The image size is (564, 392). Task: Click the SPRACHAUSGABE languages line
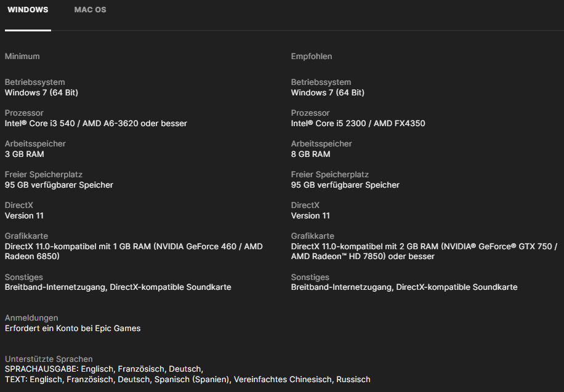click(104, 369)
